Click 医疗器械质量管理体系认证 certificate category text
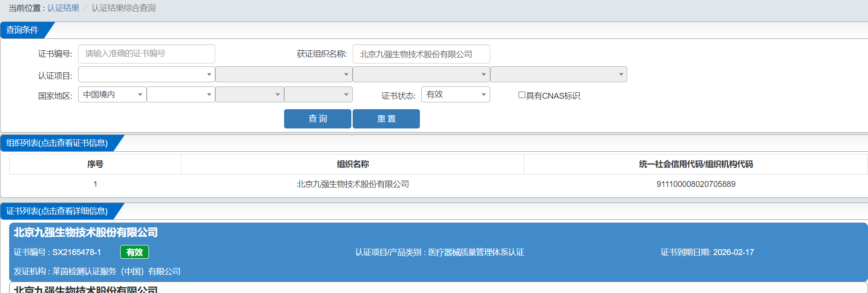The image size is (868, 293). click(x=476, y=252)
